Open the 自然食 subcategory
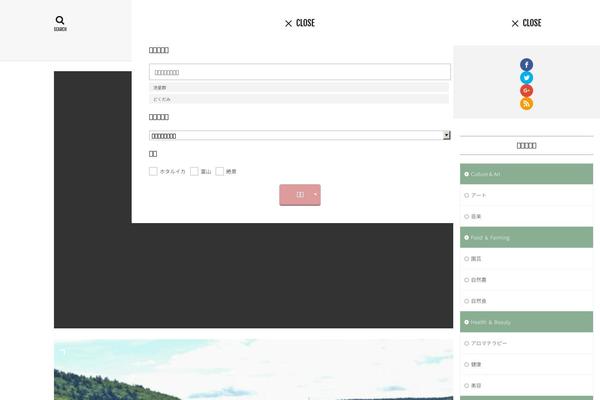600x400 pixels. [x=526, y=301]
